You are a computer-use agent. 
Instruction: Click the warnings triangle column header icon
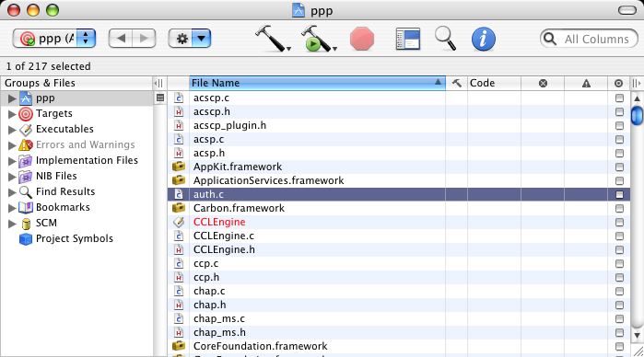coord(586,84)
